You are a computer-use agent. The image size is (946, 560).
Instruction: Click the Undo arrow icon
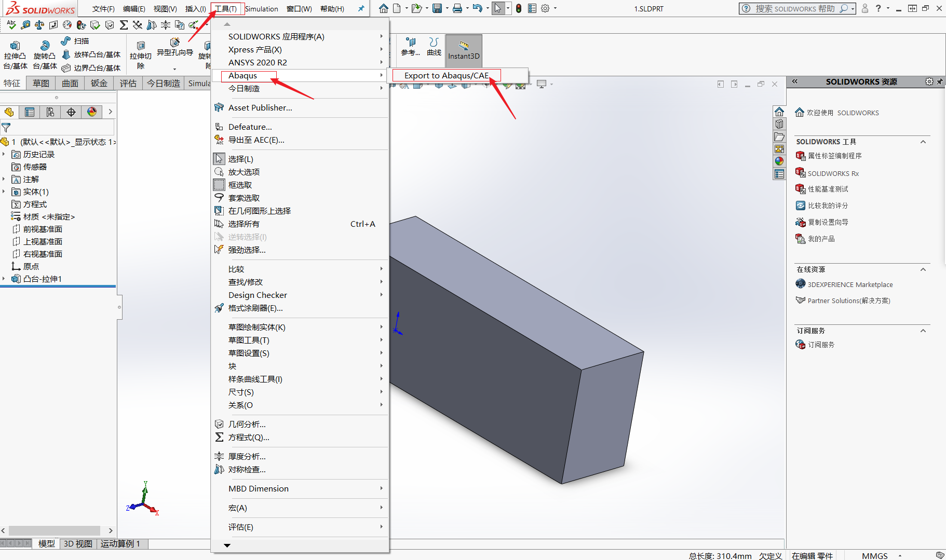click(x=477, y=8)
